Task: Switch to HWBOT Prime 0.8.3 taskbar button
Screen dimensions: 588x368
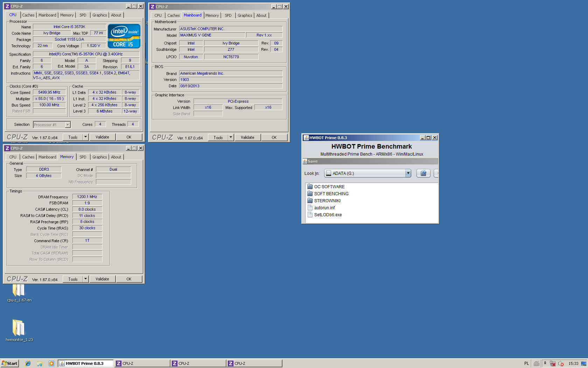Action: tap(85, 363)
